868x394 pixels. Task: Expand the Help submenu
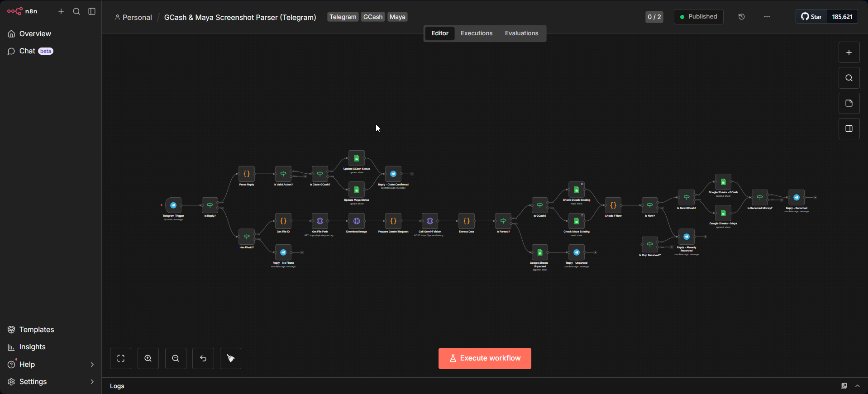click(92, 365)
